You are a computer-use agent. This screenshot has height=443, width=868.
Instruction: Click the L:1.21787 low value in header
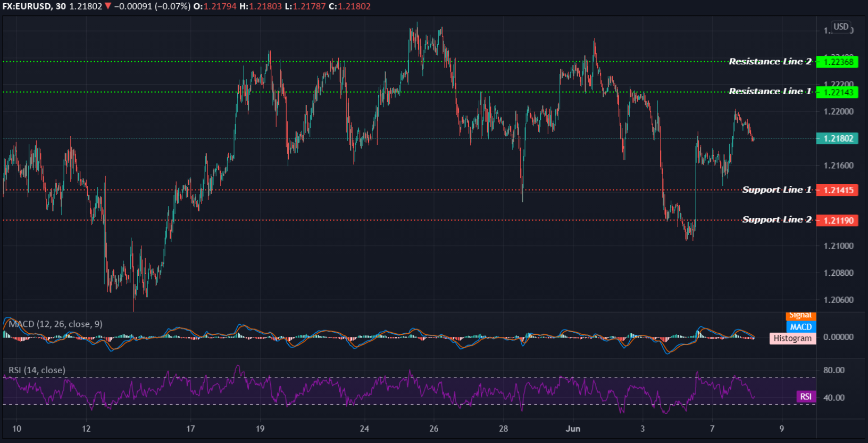click(305, 6)
